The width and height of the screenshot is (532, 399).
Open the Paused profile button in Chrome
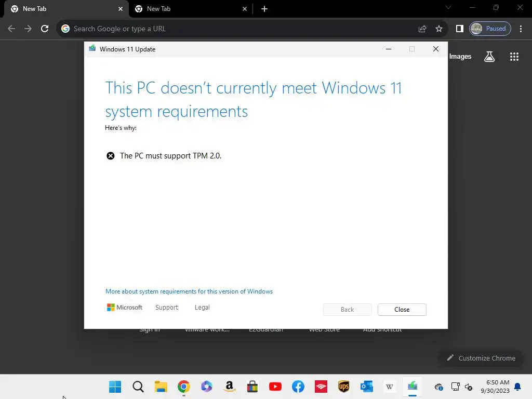[490, 29]
